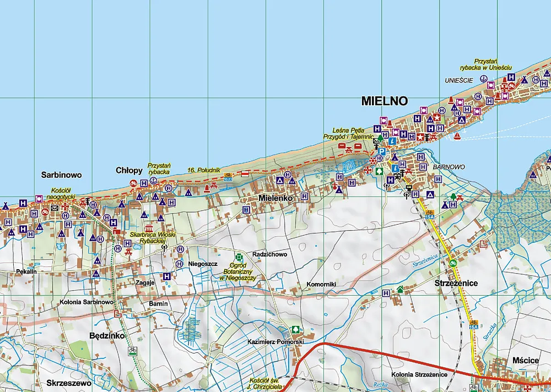
Task: Click the cross symbol for Kościół neogotycki
Action: tap(65, 206)
